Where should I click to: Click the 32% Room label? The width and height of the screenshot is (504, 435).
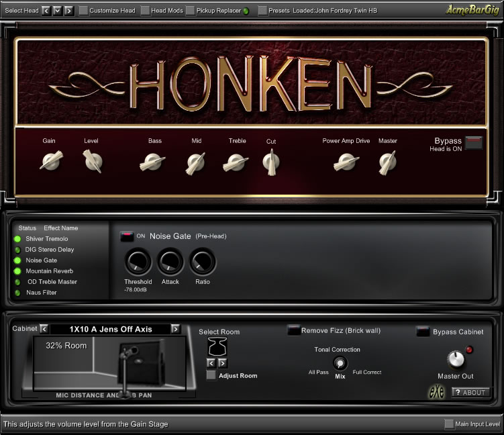(x=66, y=346)
